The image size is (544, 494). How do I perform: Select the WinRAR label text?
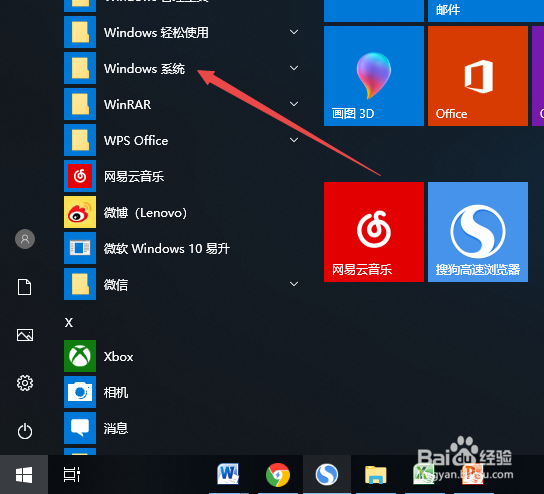coord(127,104)
